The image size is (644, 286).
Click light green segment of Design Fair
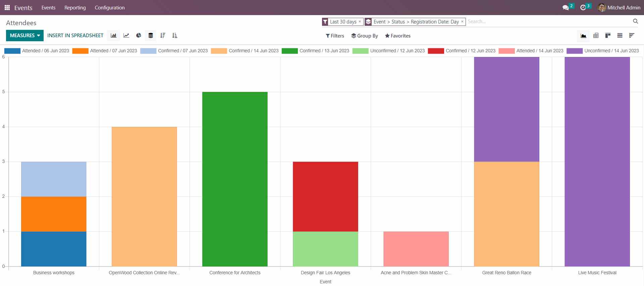pyautogui.click(x=325, y=249)
